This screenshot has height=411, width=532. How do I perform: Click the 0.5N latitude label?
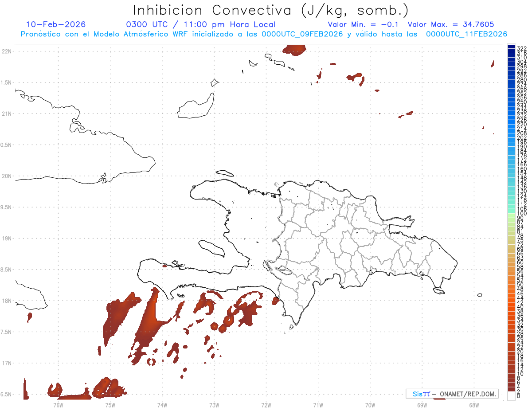pyautogui.click(x=6, y=145)
